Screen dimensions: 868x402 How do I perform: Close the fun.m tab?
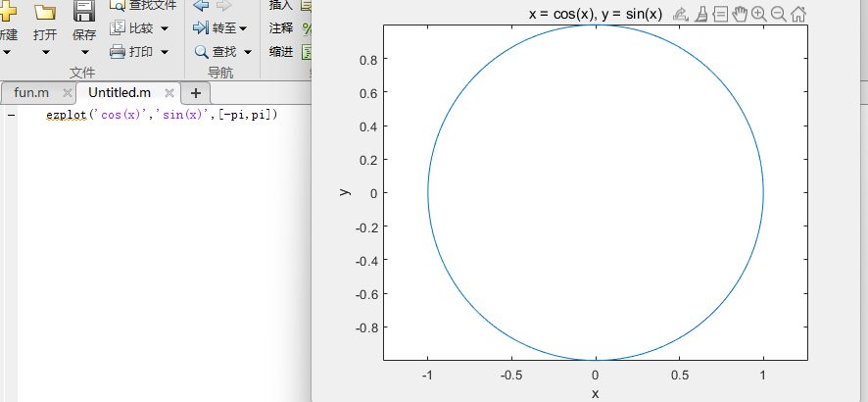(67, 93)
